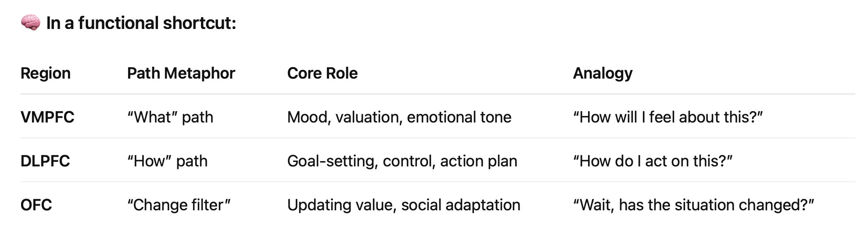This screenshot has width=868, height=245.
Task: Select the 'In a functional shortcut:' heading
Action: [x=141, y=23]
